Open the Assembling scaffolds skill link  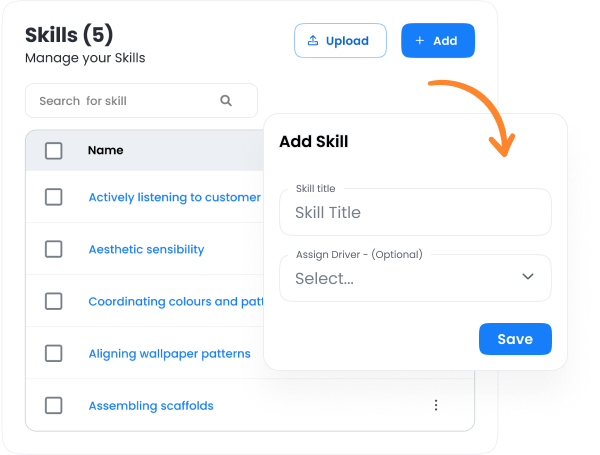(150, 406)
